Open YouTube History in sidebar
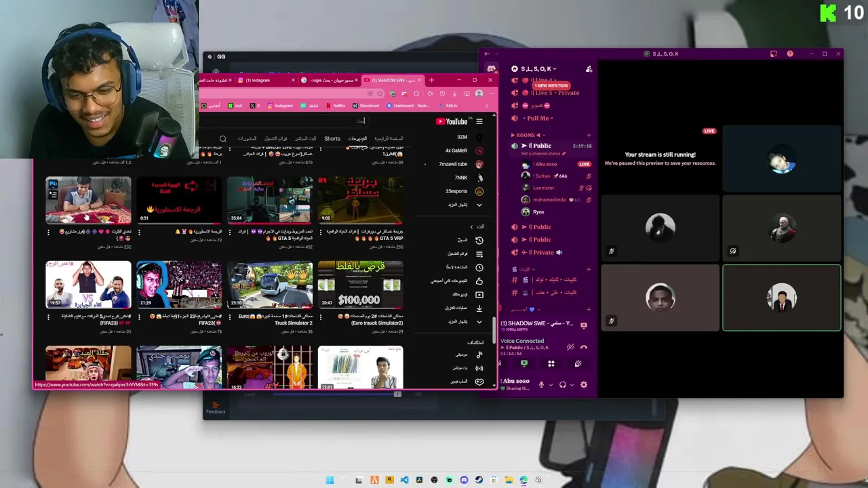 click(x=479, y=241)
